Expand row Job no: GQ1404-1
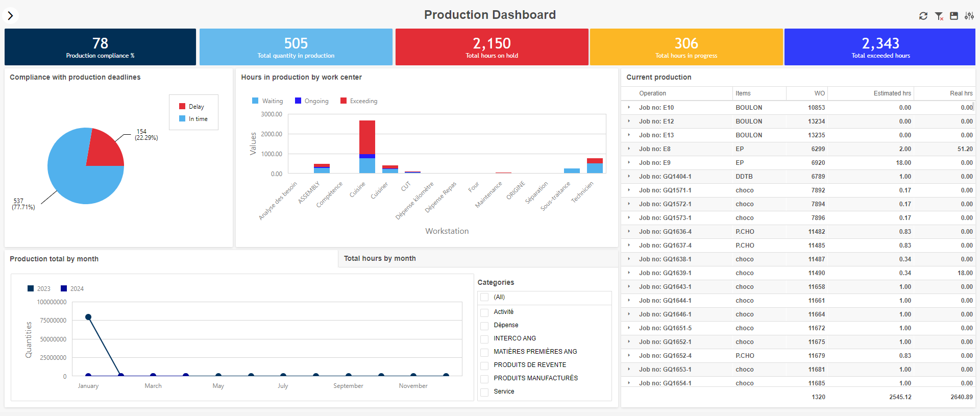980x416 pixels. click(629, 176)
